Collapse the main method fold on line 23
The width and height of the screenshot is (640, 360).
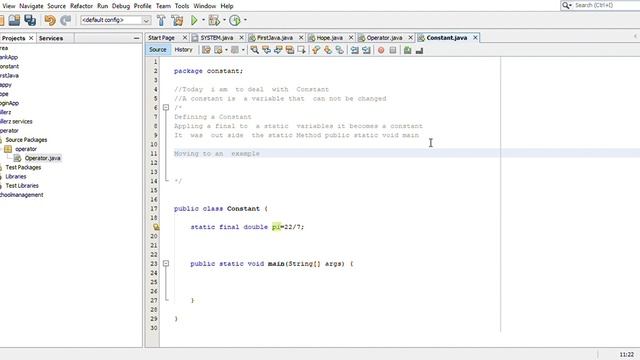coord(166,264)
